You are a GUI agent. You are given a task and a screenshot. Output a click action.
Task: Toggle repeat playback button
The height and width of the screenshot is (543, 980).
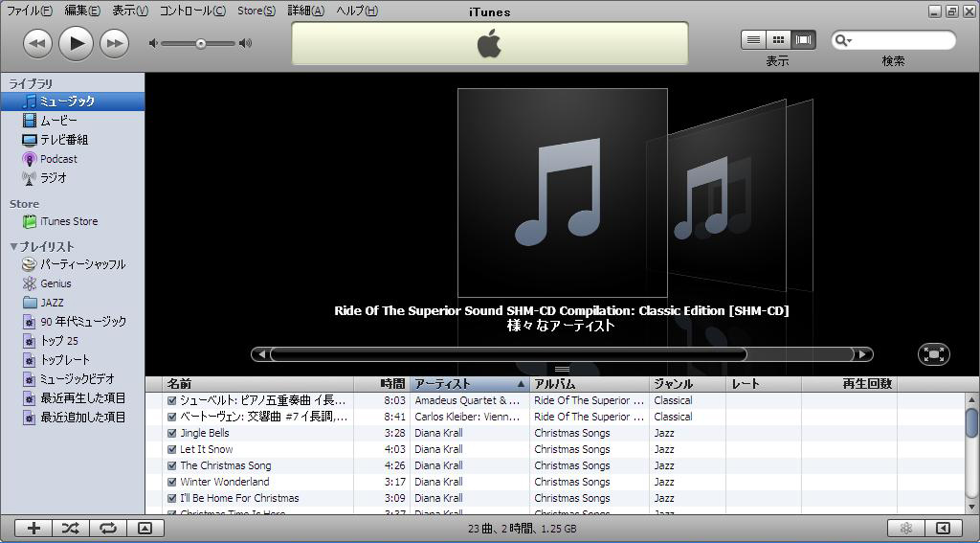[108, 529]
